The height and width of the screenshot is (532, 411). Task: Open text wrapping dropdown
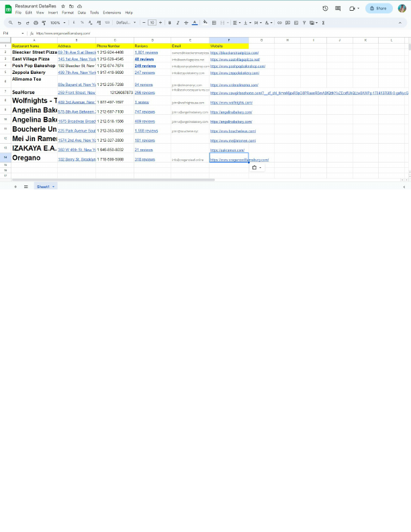click(x=258, y=23)
